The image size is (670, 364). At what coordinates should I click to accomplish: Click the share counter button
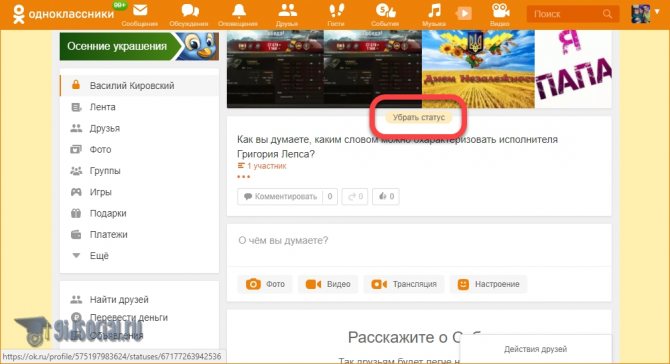tap(355, 197)
